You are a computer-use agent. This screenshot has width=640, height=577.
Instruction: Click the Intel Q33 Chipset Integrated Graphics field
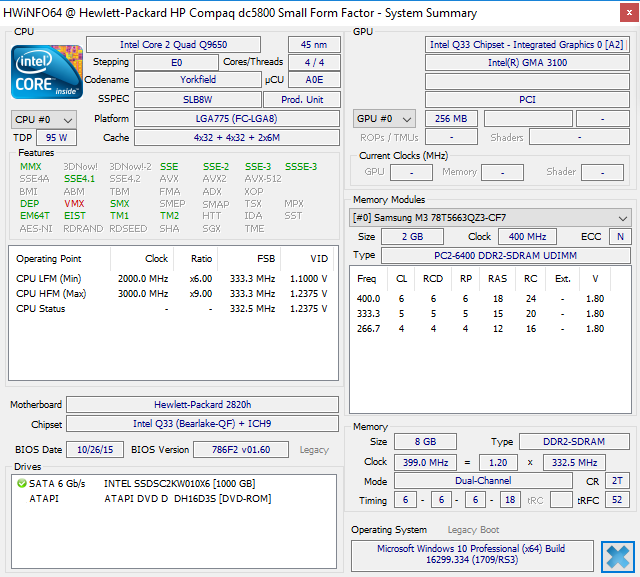(527, 44)
